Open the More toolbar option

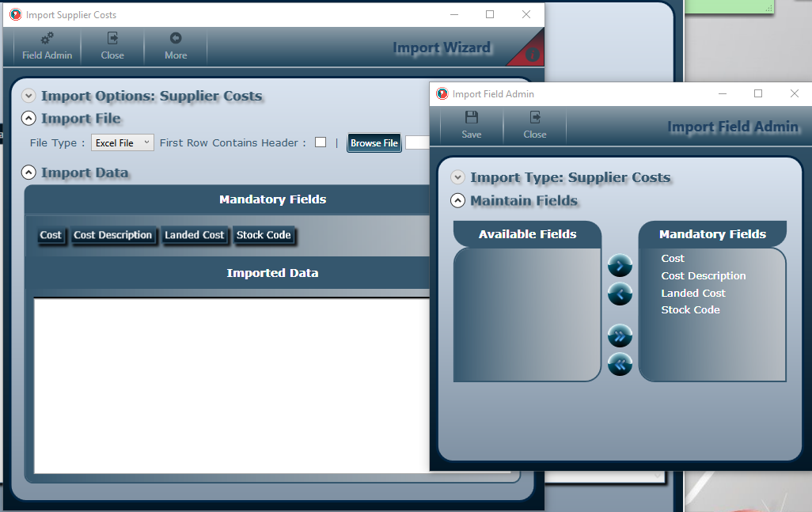[176, 47]
